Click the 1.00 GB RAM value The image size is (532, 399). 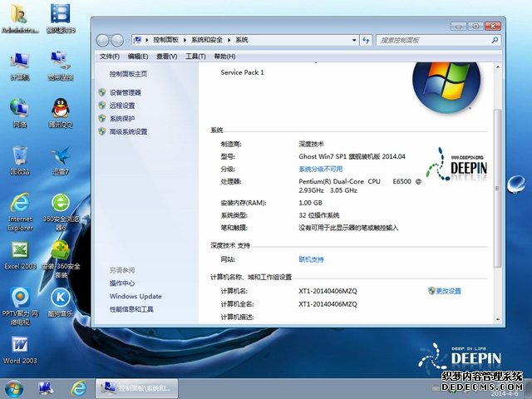point(310,203)
